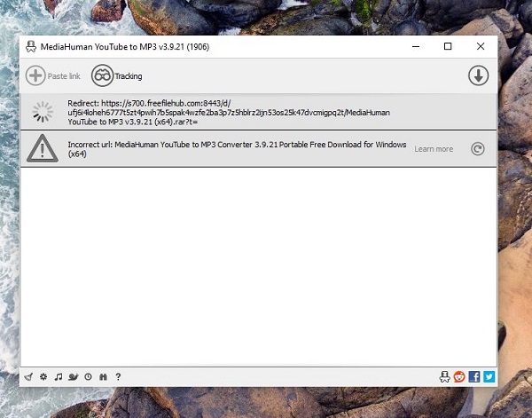Start all downloads with arrow button

click(x=479, y=75)
